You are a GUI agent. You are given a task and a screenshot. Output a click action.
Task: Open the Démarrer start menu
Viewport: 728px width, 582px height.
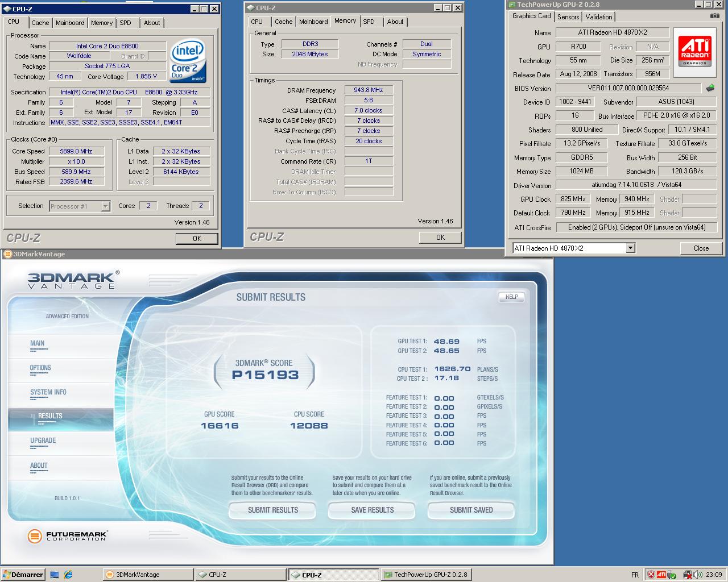click(23, 575)
